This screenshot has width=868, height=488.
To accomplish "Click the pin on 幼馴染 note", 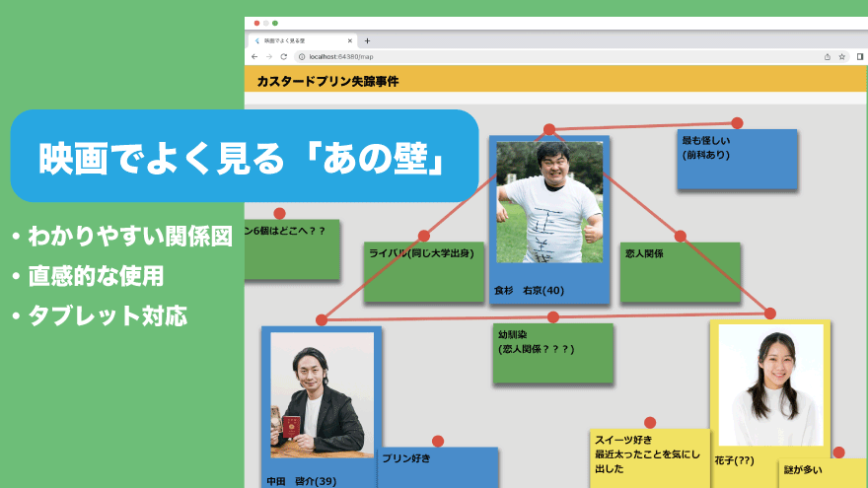I will [553, 317].
